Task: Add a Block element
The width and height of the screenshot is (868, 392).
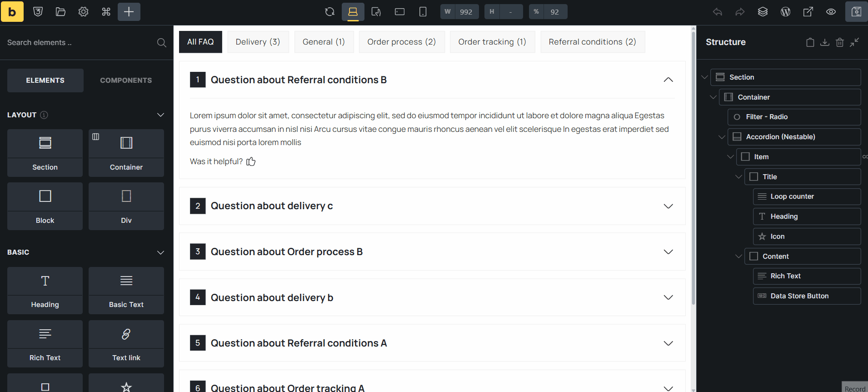Action: coord(45,206)
